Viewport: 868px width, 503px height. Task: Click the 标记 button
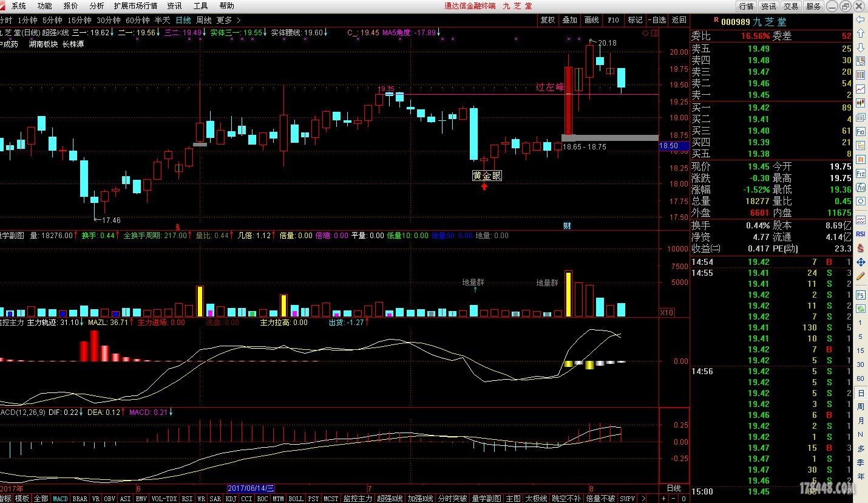(x=635, y=20)
